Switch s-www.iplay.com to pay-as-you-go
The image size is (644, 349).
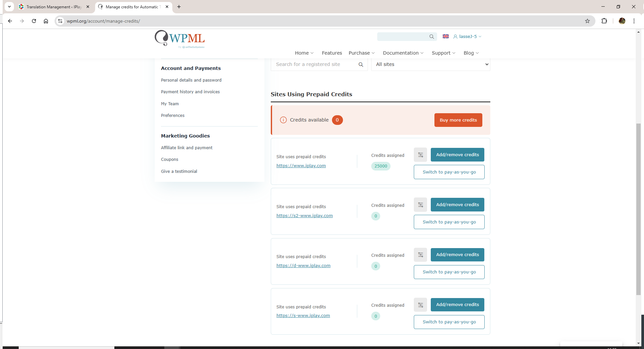449,322
